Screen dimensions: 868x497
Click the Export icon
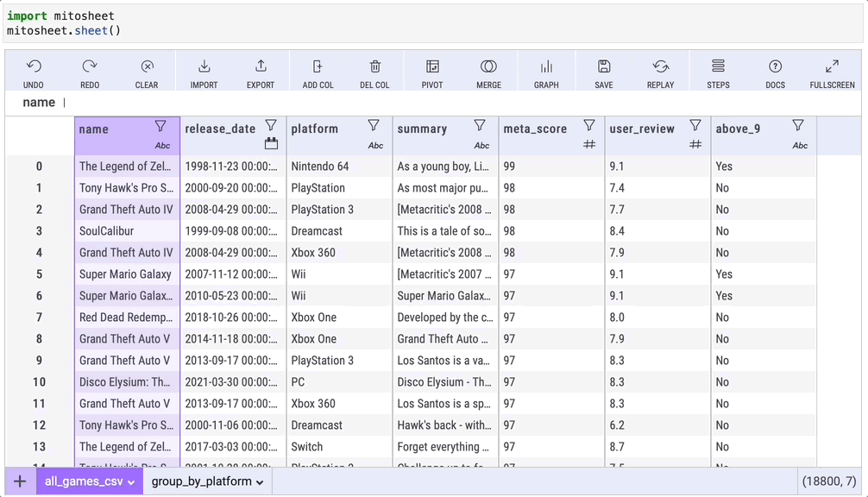click(261, 67)
